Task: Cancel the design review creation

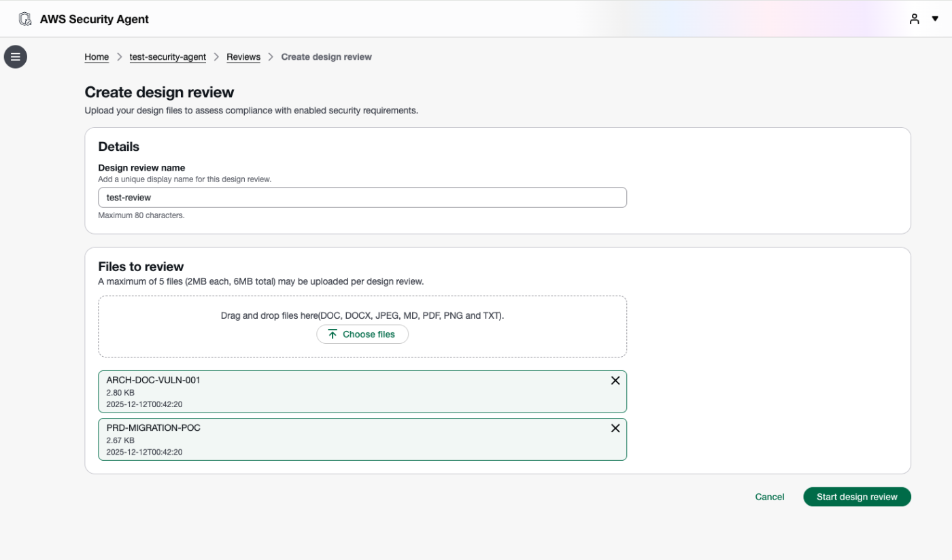Action: tap(770, 497)
